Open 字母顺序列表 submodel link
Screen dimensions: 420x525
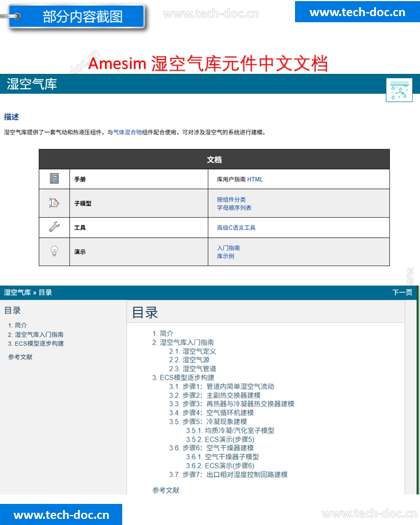[234, 208]
